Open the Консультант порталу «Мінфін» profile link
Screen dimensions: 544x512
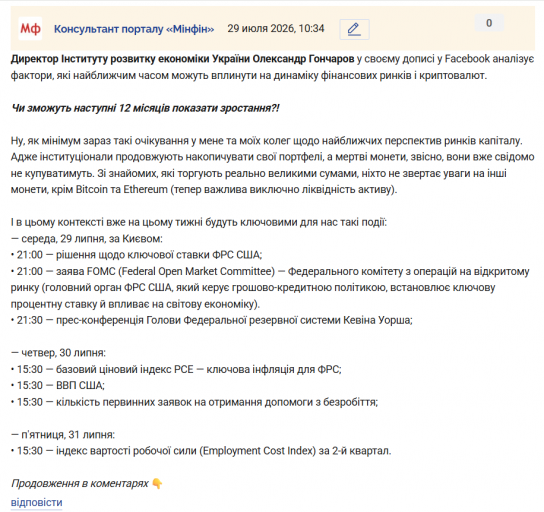134,29
